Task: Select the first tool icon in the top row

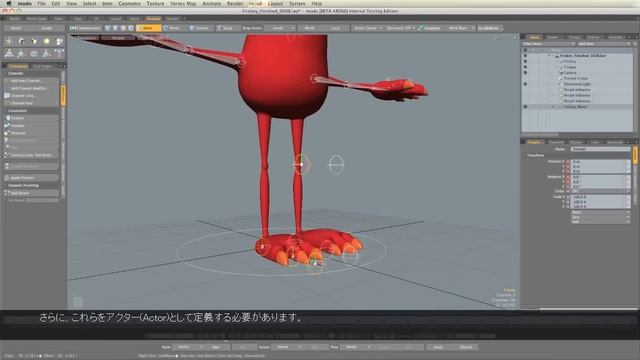Action: [x=9, y=41]
